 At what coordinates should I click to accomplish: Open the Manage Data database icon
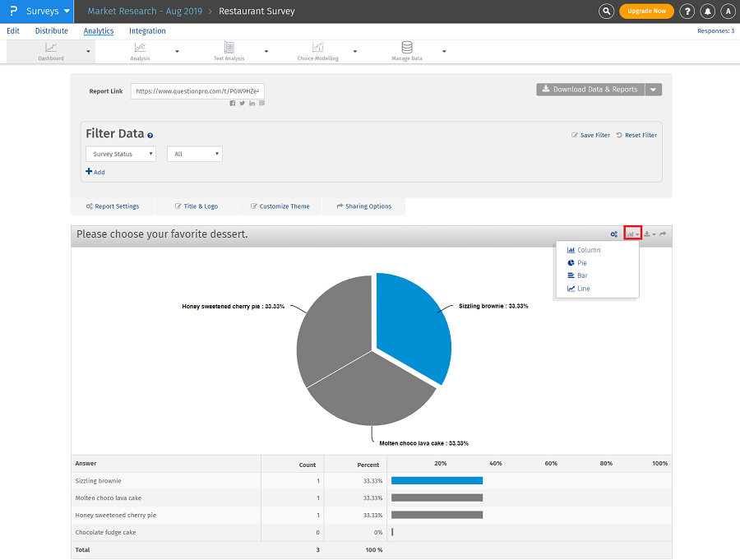click(406, 49)
